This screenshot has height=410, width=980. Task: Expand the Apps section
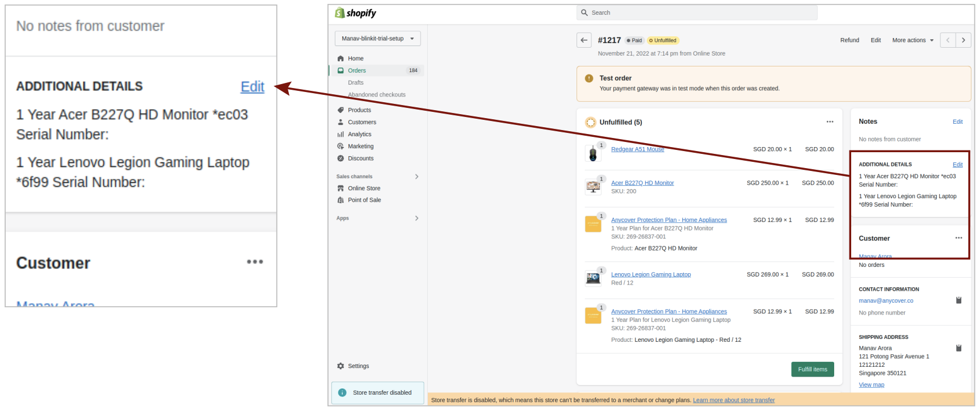[x=417, y=218]
